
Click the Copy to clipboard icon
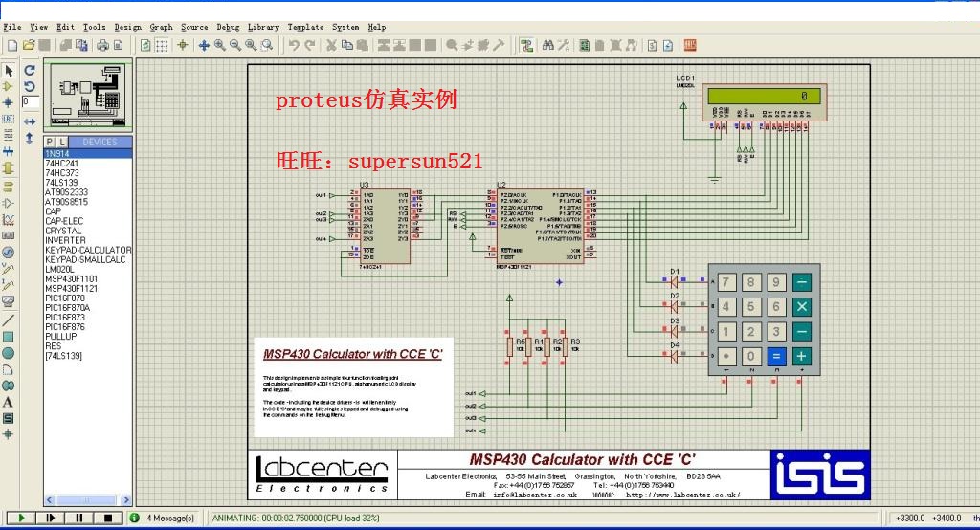pos(346,45)
